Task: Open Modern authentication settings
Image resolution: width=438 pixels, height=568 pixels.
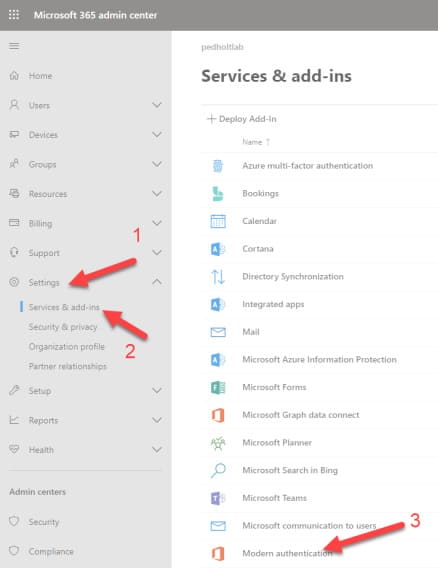Action: [287, 553]
